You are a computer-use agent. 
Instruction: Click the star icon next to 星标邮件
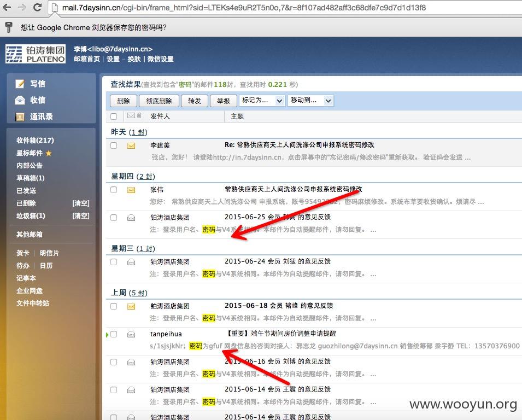(x=49, y=153)
